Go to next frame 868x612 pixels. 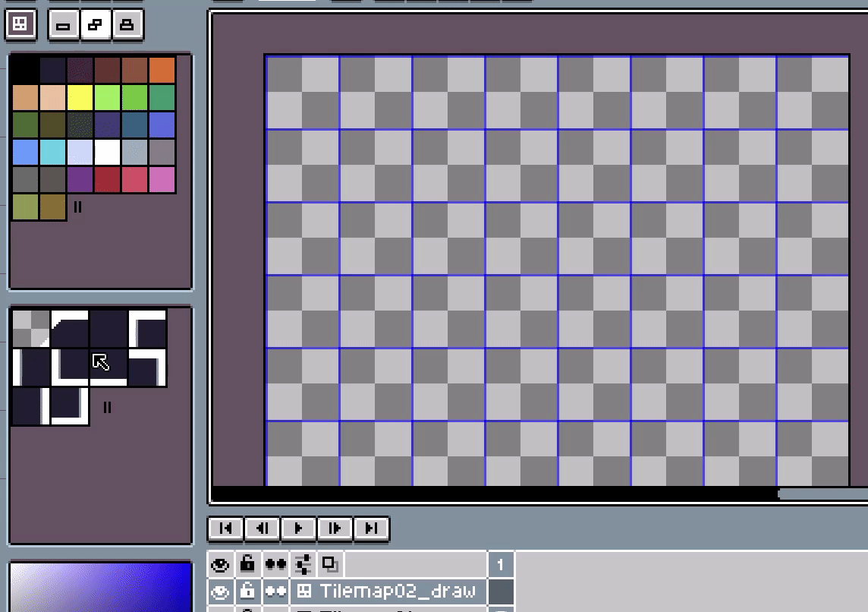click(x=335, y=528)
